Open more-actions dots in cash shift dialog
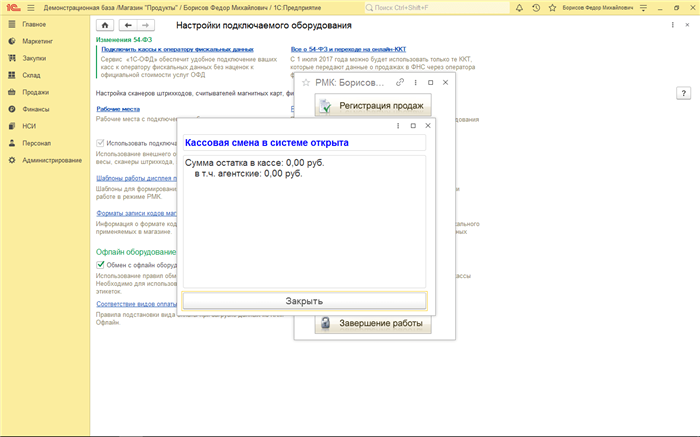This screenshot has width=700, height=437. tap(398, 126)
